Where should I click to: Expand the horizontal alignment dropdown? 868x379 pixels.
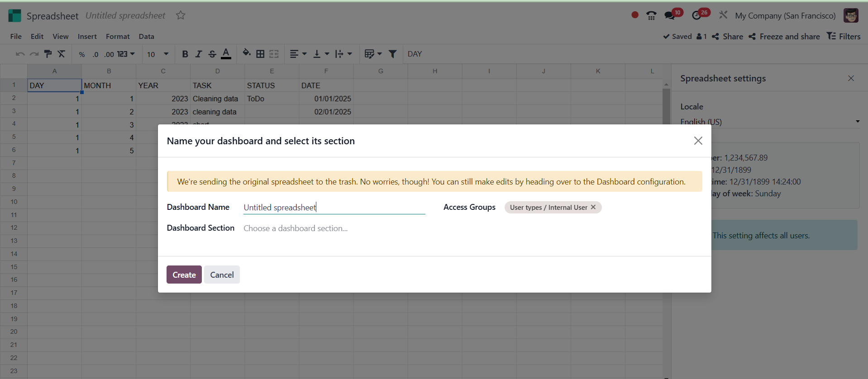pyautogui.click(x=298, y=54)
